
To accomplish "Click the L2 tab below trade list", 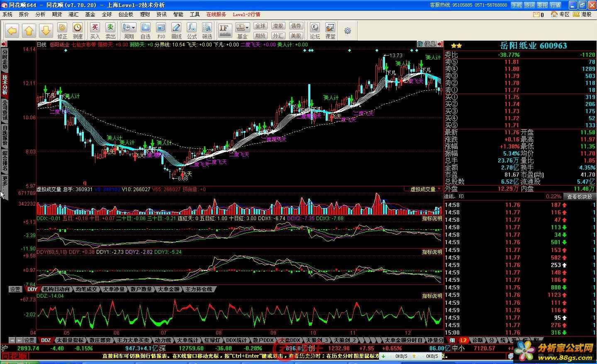I will coord(463,340).
